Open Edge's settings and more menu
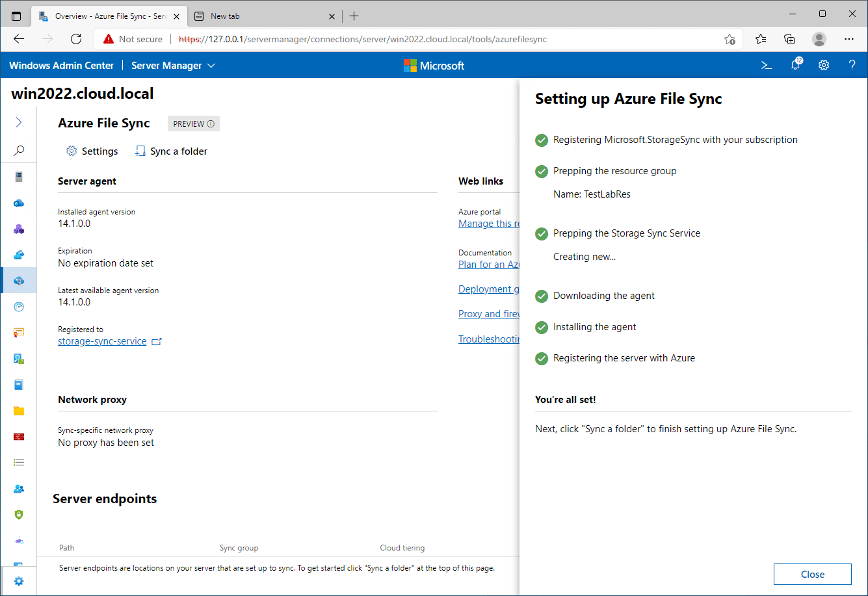 [849, 39]
